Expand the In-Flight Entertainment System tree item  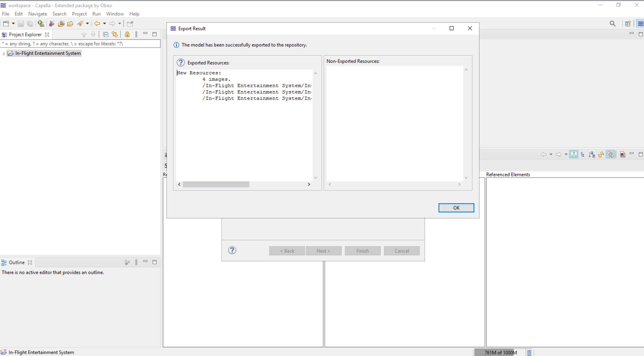(x=4, y=53)
